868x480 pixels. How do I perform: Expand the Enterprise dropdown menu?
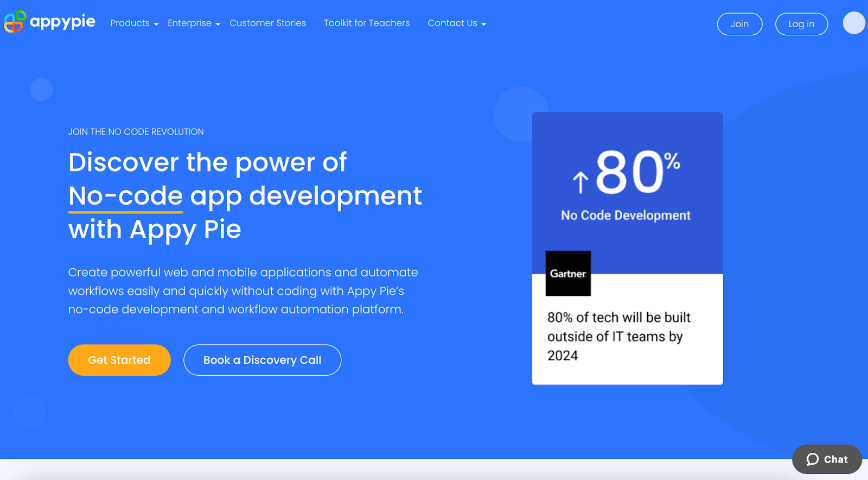pos(194,23)
